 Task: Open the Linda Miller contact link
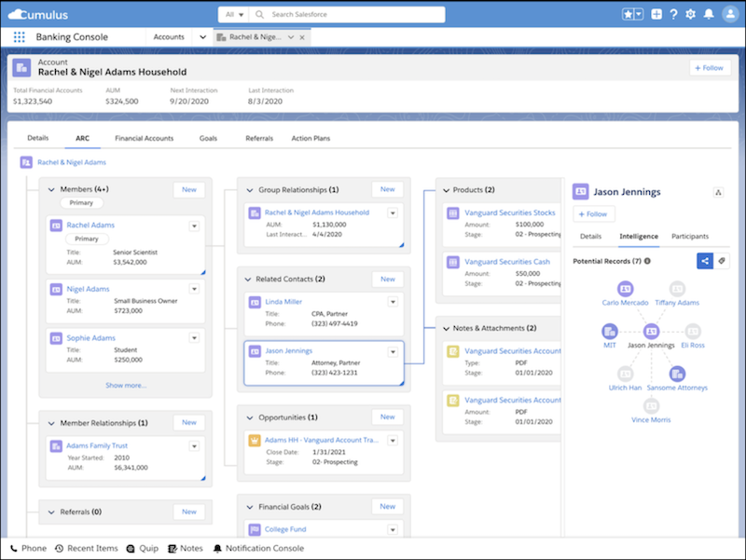pos(283,301)
